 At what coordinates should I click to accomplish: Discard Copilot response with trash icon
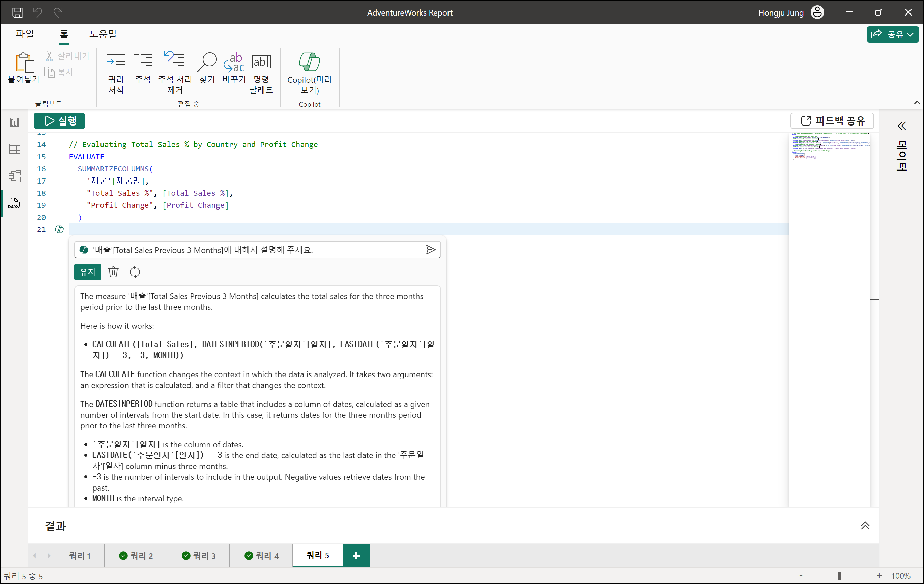coord(113,272)
